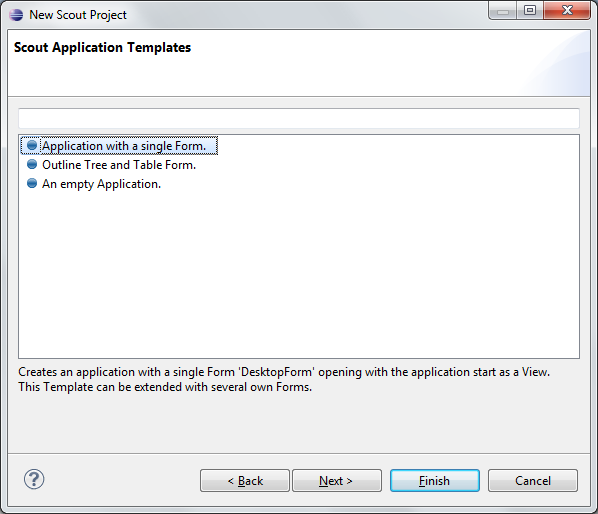Go to previous page with Back button

tap(245, 480)
